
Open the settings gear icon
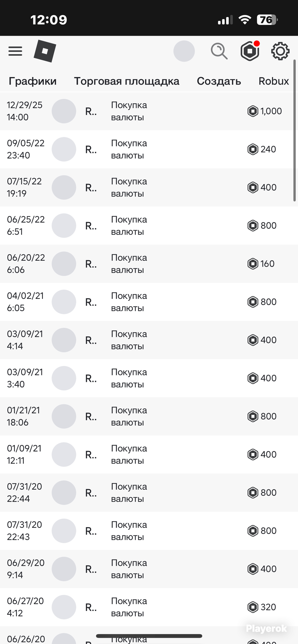tap(280, 51)
